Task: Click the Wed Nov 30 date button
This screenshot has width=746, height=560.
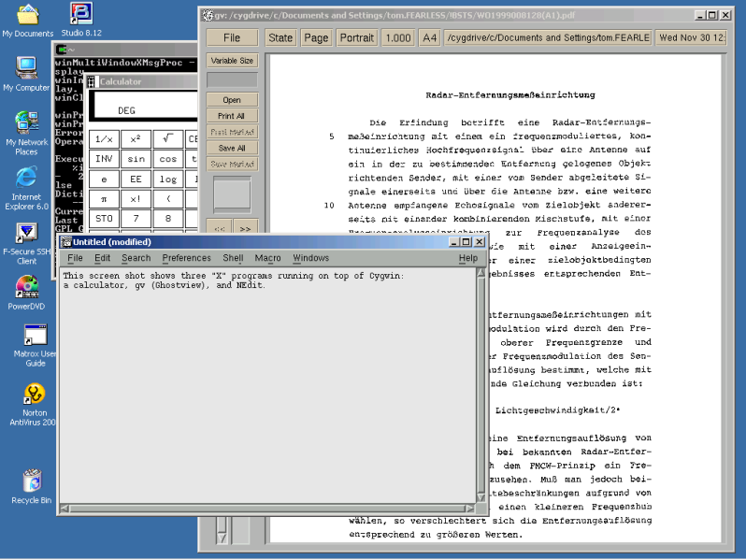Action: pos(691,37)
